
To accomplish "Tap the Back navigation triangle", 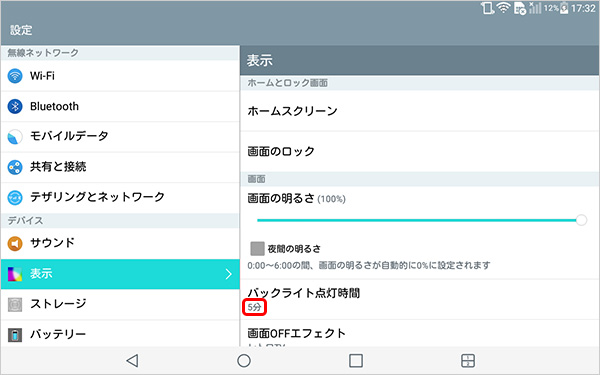I will 132,360.
